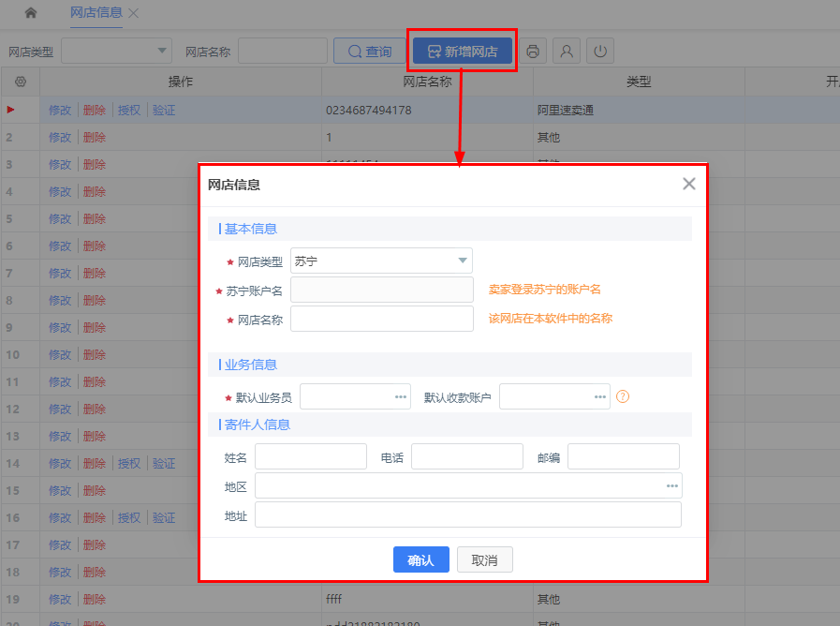Click 删除 in row 2
Image resolution: width=840 pixels, height=626 pixels.
pyautogui.click(x=95, y=137)
